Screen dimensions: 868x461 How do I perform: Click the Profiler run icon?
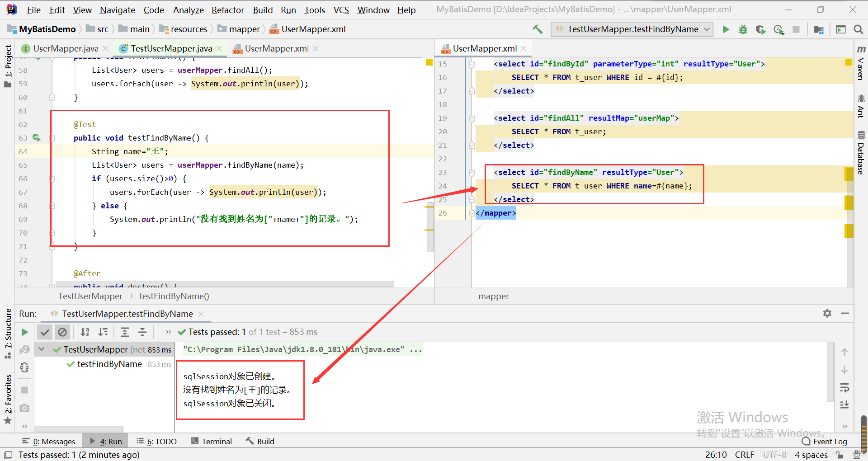[778, 29]
